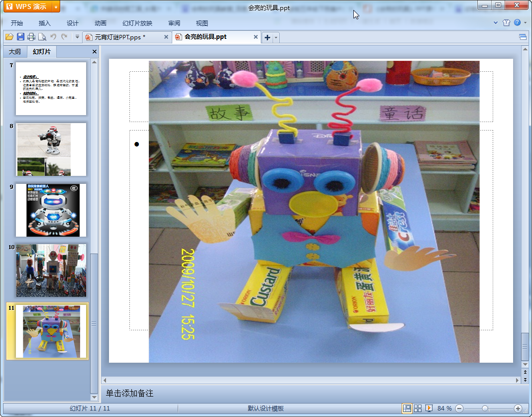This screenshot has width=532, height=417.
Task: Click the horizontal scrollbar left arrow
Action: pos(105,380)
